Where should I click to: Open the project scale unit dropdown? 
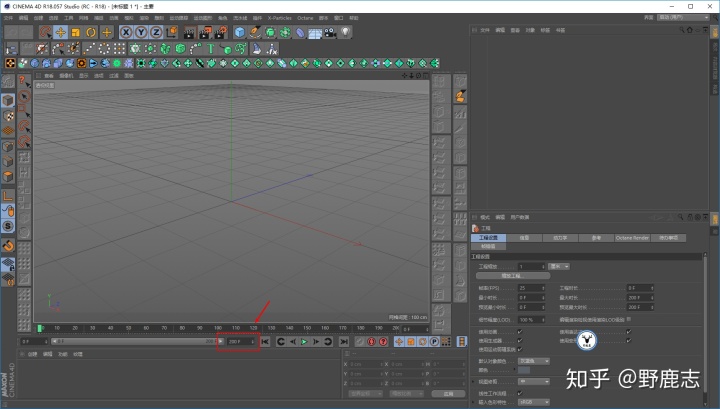click(559, 267)
